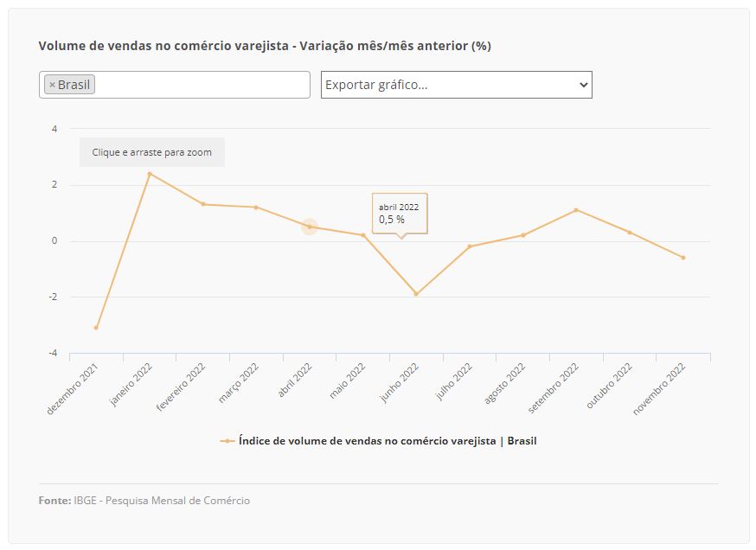The image size is (756, 550).
Task: Click the agosto 2022 data point
Action: tap(523, 235)
